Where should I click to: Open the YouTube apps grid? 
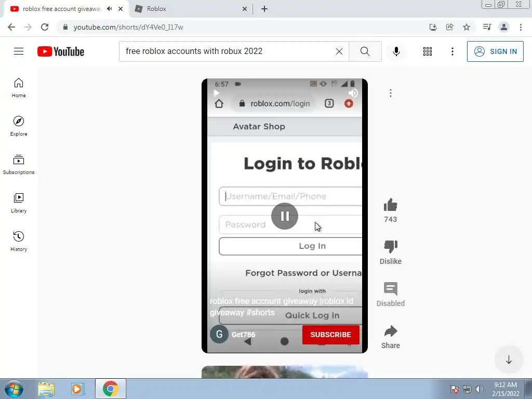coord(428,51)
